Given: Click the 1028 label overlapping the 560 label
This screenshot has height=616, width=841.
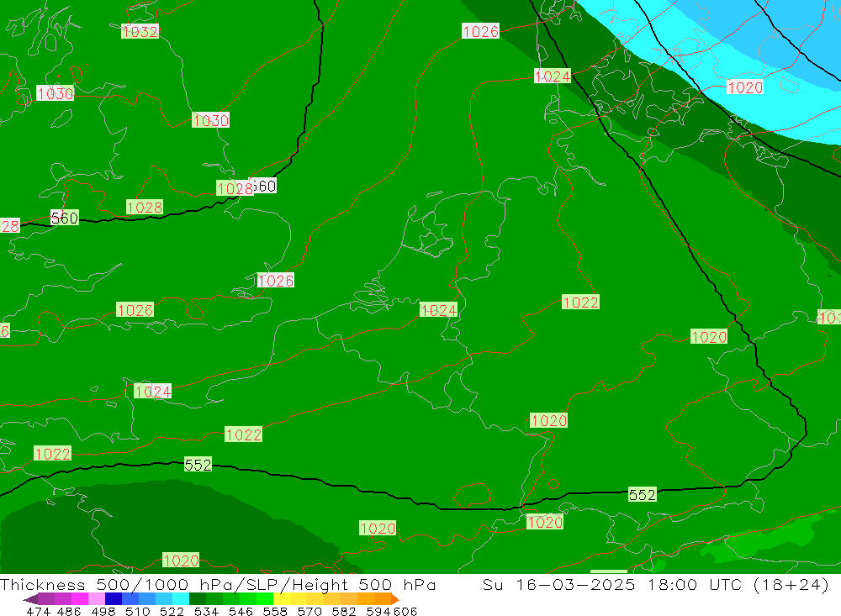Looking at the screenshot, I should click(235, 188).
